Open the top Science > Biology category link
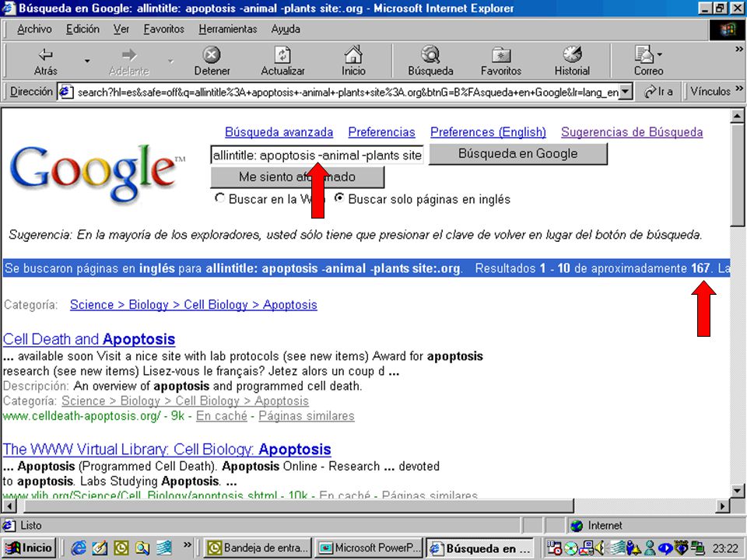Viewport: 747px width, 560px height. point(194,305)
